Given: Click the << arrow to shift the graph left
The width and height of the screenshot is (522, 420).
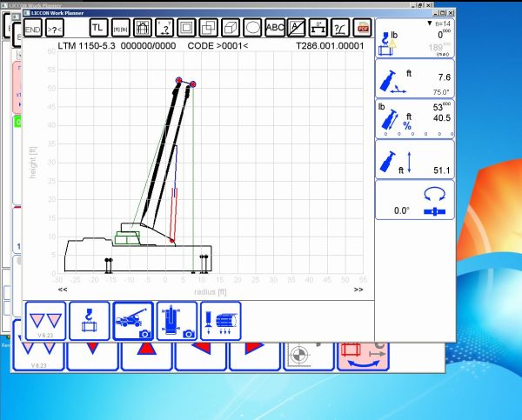Looking at the screenshot, I should (63, 290).
